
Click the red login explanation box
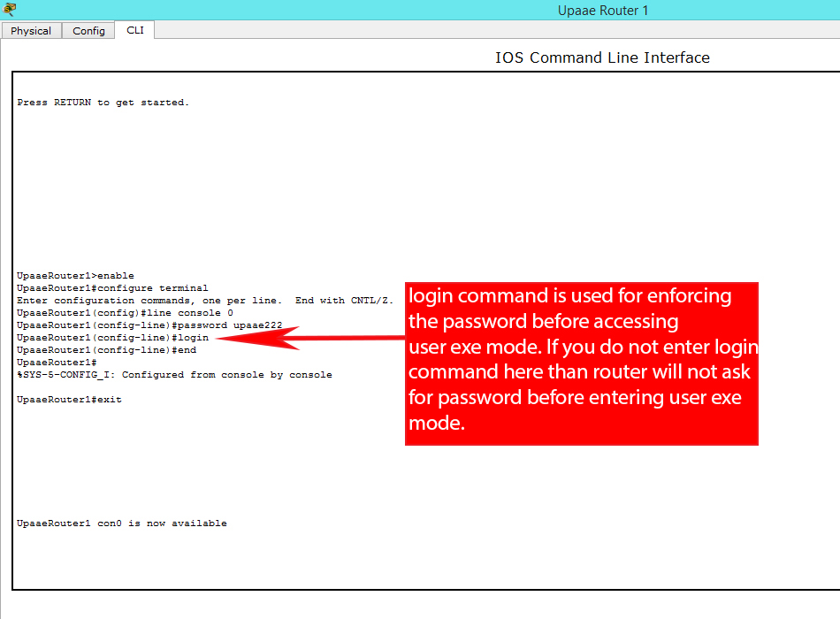tap(582, 363)
